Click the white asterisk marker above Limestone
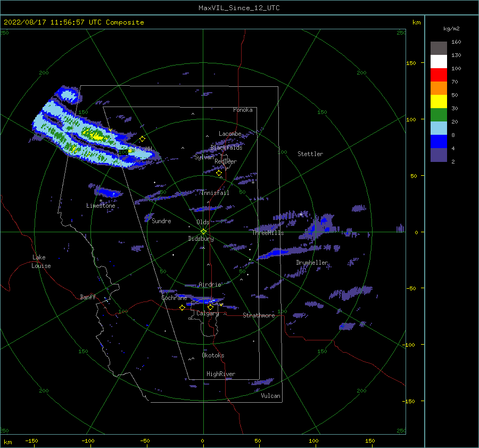The image size is (479, 448). (x=101, y=201)
